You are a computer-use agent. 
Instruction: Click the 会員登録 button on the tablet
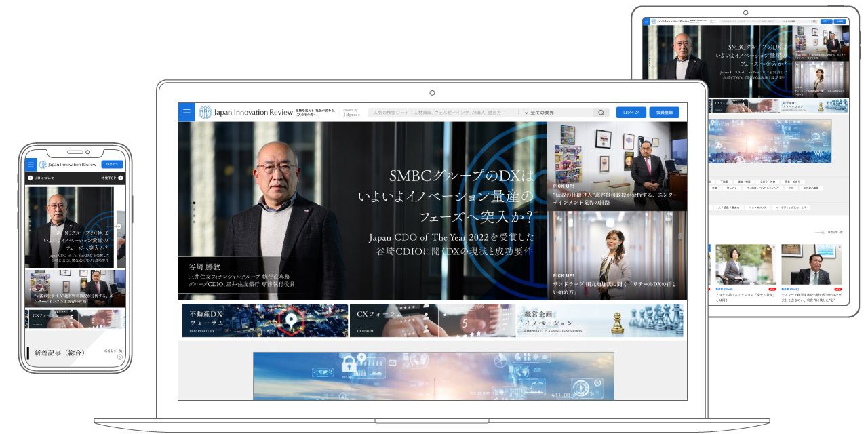coord(840,21)
